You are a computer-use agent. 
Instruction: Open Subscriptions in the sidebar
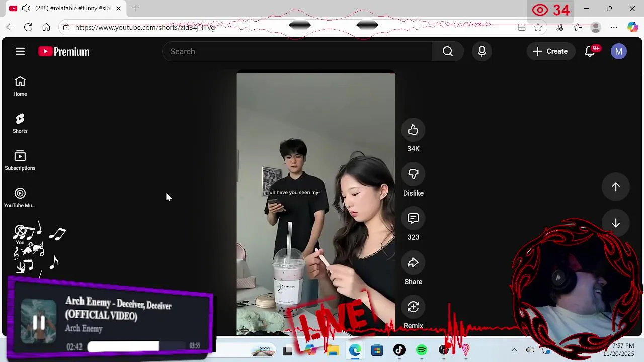click(x=20, y=160)
